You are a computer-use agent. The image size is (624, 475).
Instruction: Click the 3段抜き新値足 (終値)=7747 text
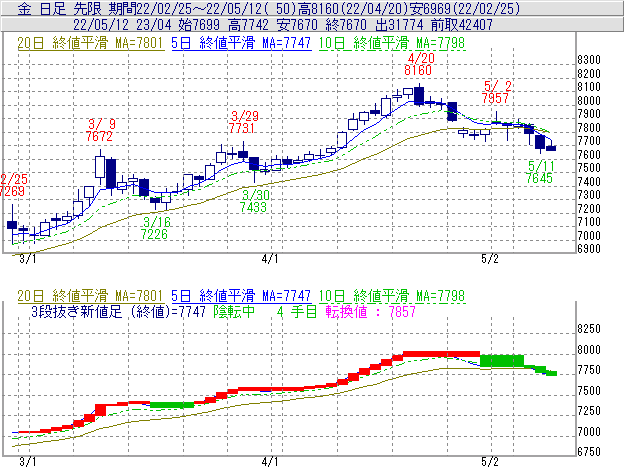(118, 311)
